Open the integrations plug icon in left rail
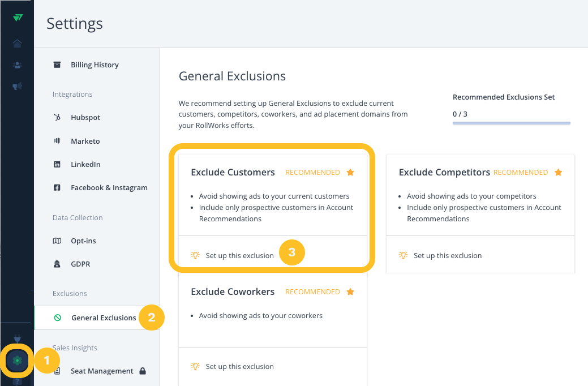This screenshot has width=588, height=386. (x=17, y=338)
